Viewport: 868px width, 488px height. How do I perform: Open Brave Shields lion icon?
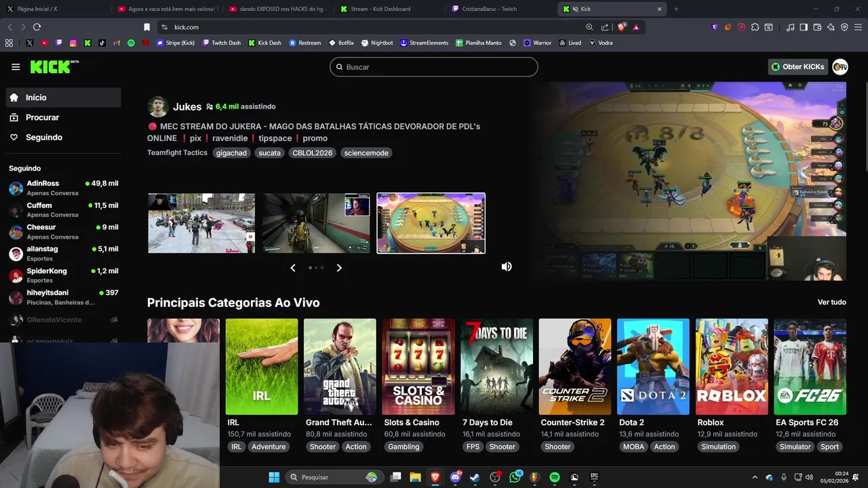pos(621,27)
